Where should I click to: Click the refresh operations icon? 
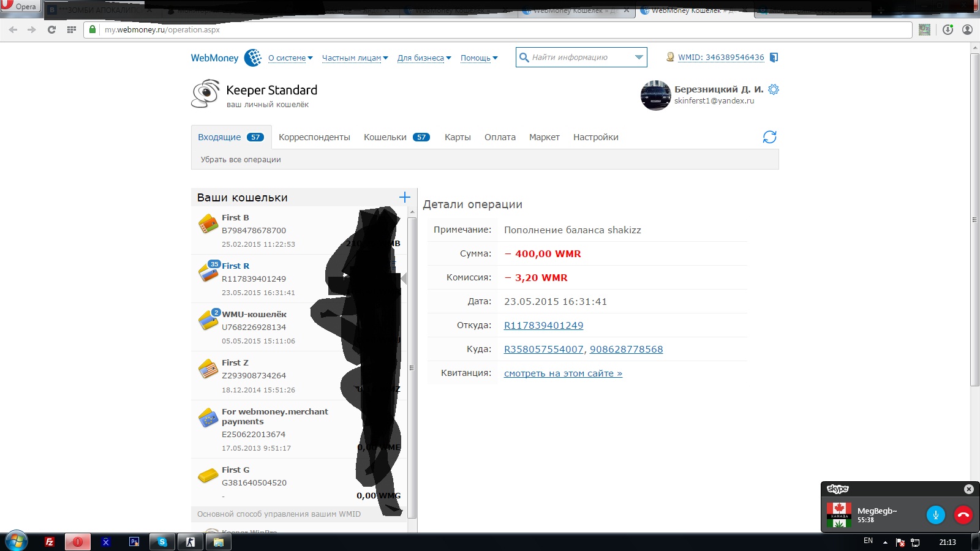point(769,137)
